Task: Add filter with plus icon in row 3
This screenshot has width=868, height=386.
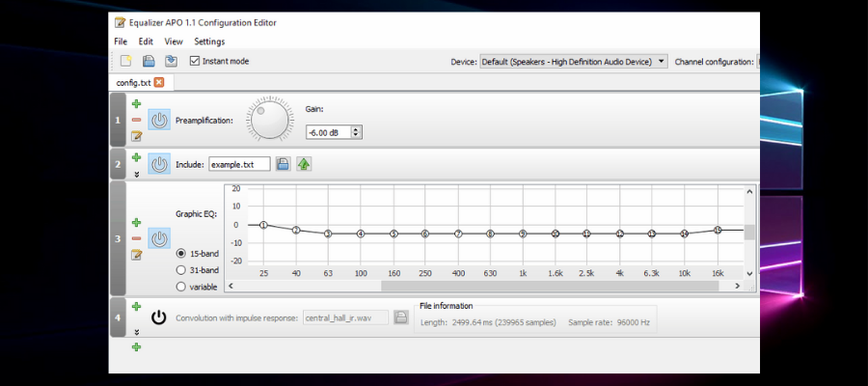Action: pos(136,223)
